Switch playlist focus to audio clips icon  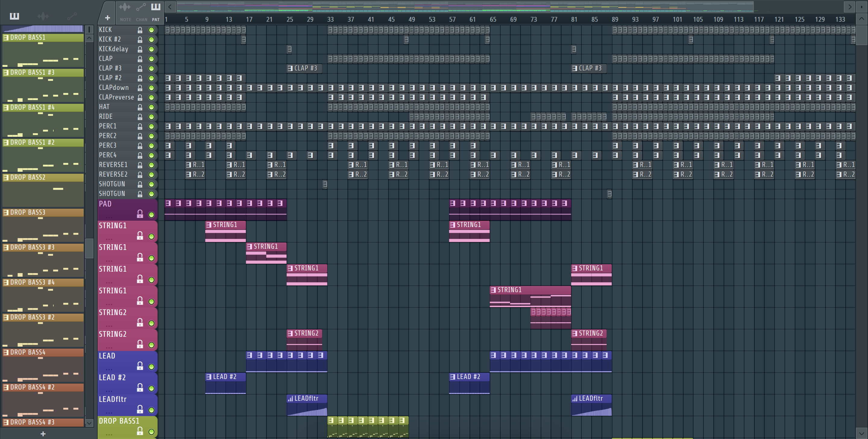pos(125,7)
